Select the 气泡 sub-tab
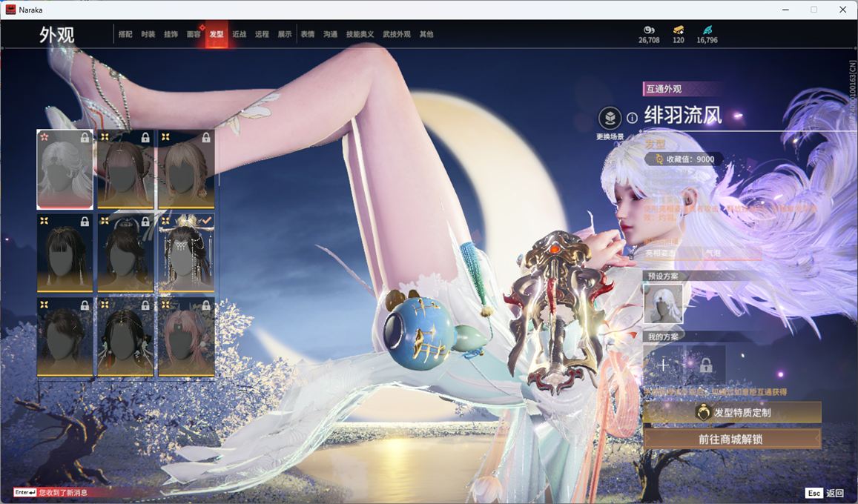 pos(713,253)
